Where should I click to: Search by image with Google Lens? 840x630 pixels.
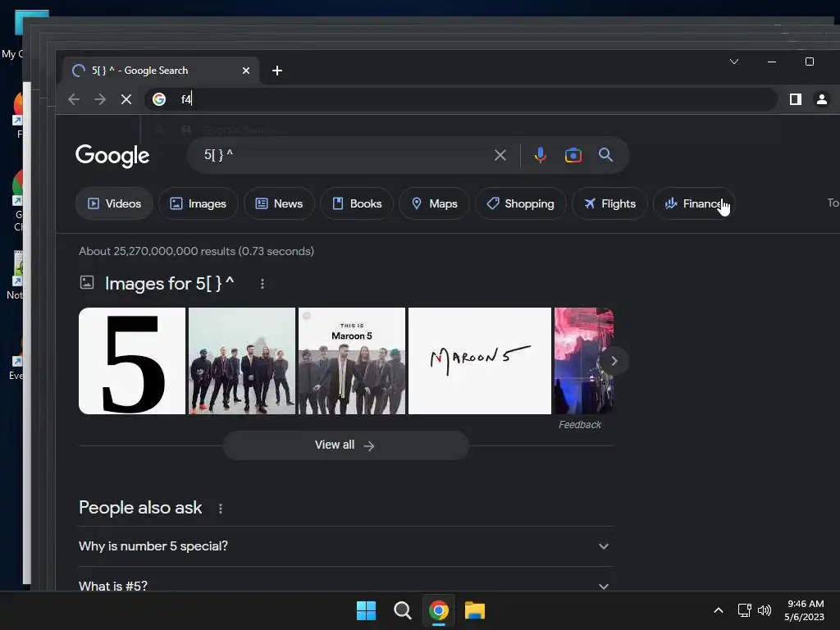click(x=573, y=155)
